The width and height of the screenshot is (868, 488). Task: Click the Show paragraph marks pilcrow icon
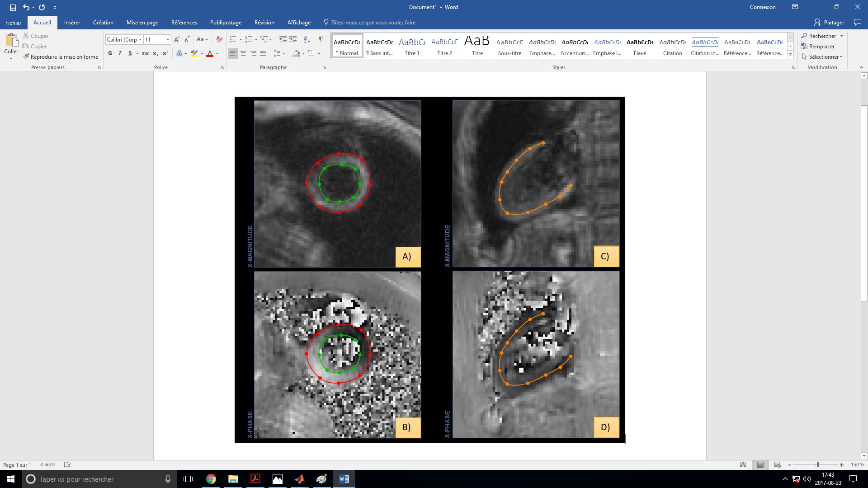click(x=321, y=39)
